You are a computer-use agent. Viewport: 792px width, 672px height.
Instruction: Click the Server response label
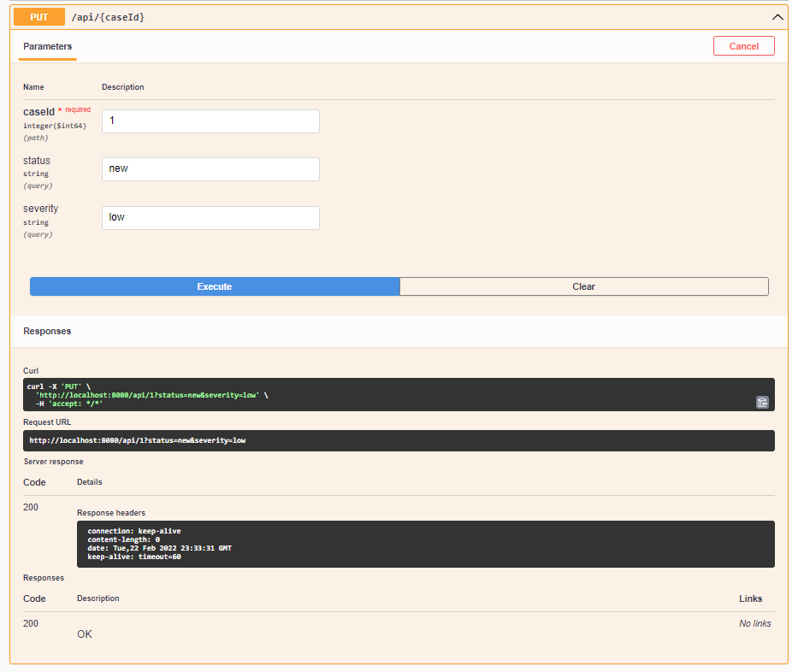[54, 462]
